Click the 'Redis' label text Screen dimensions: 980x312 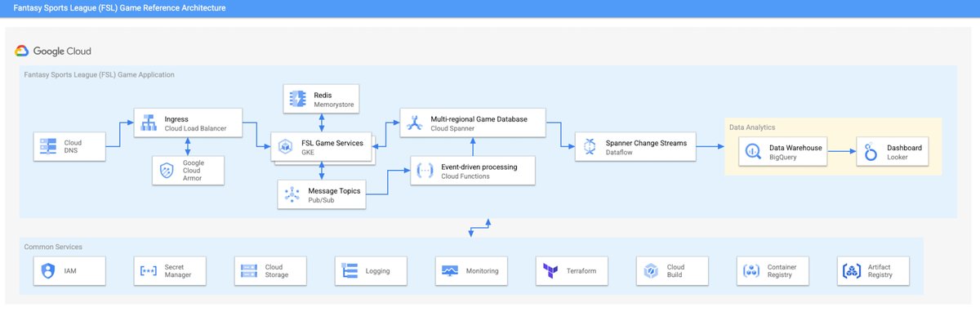coord(323,96)
